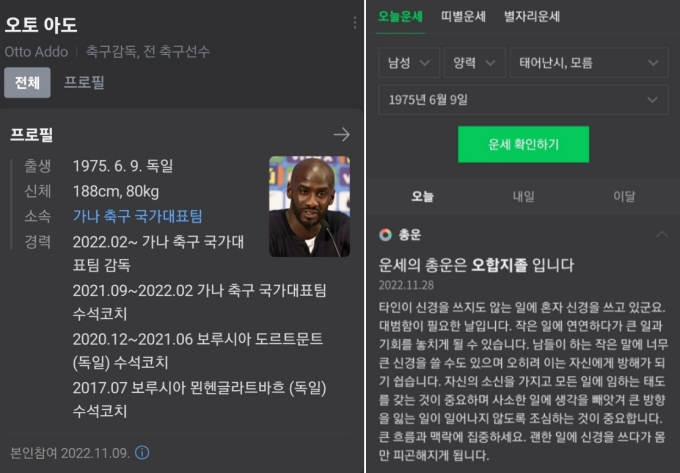Switch to the 띠별운세 tab
680x473 pixels.
[463, 16]
